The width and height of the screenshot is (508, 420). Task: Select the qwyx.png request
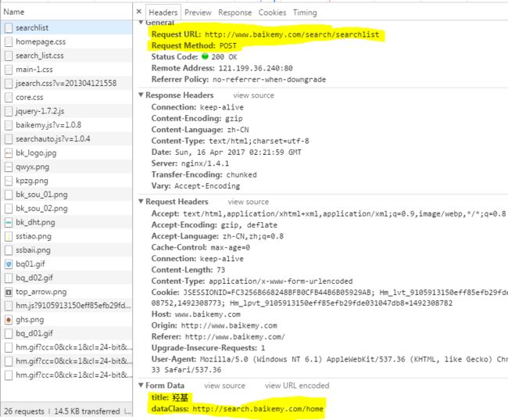click(x=66, y=167)
